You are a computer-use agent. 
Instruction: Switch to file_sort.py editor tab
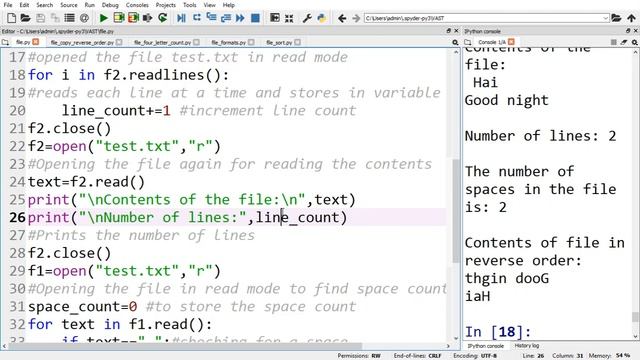coord(279,42)
